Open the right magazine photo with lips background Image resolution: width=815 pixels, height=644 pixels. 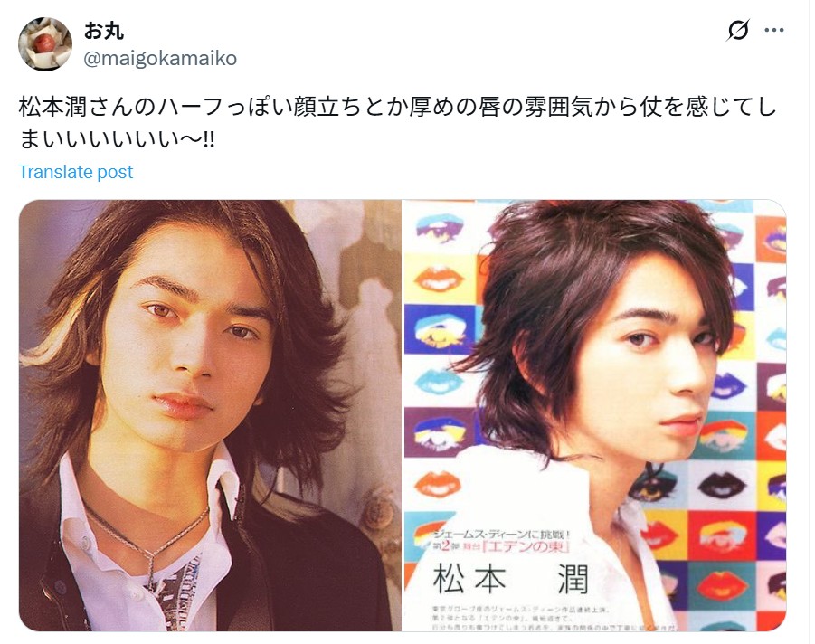point(595,415)
